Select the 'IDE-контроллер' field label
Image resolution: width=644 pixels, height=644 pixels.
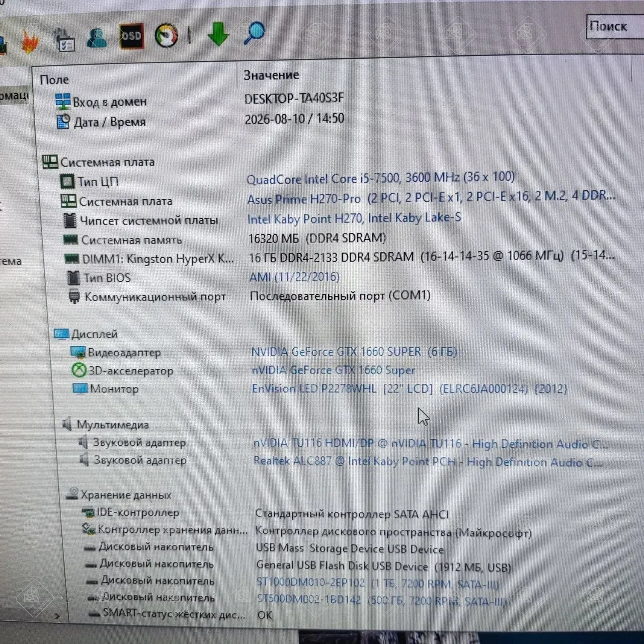tap(138, 513)
